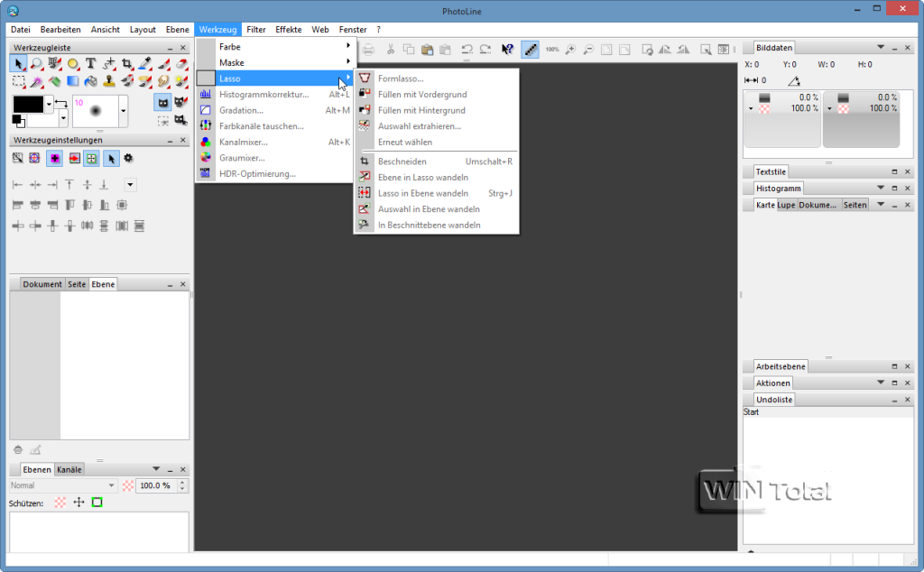Viewport: 924px width, 572px height.
Task: Select the Text tool
Action: [91, 64]
